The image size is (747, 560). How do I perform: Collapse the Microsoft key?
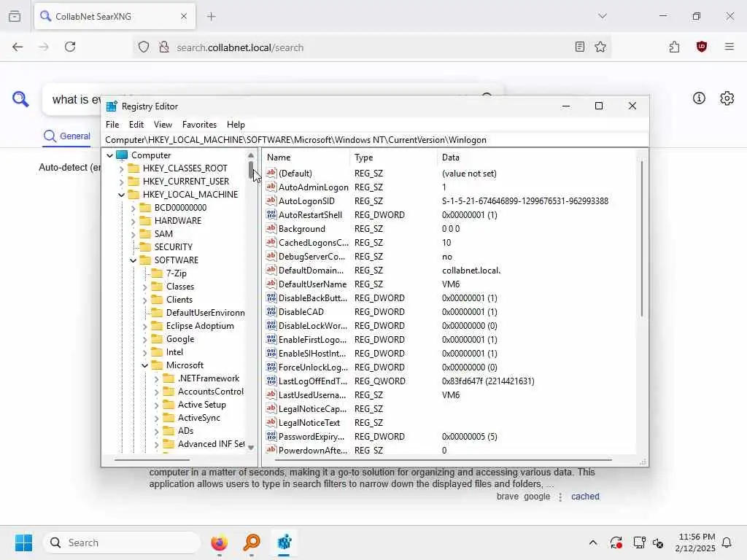click(145, 365)
